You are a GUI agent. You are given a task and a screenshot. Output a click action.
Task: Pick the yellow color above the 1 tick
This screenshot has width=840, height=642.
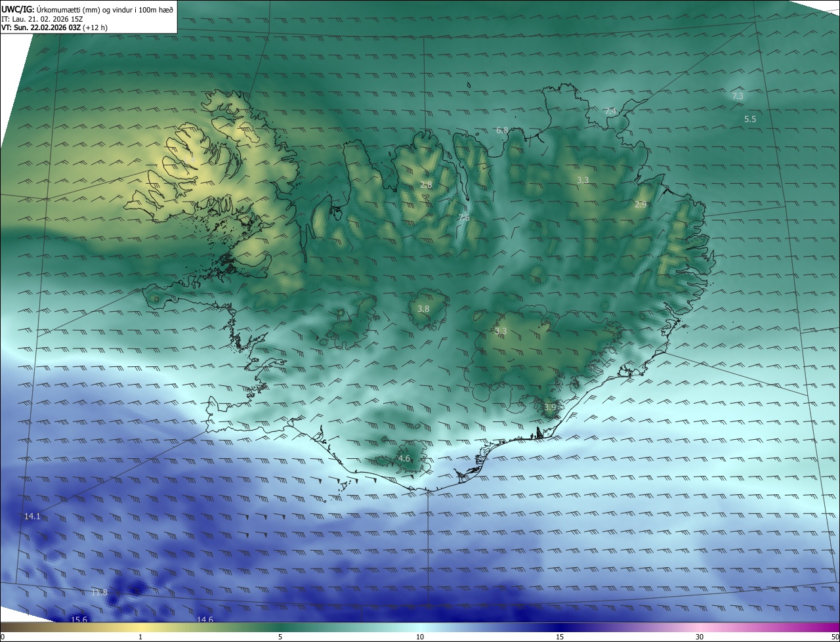point(140,627)
